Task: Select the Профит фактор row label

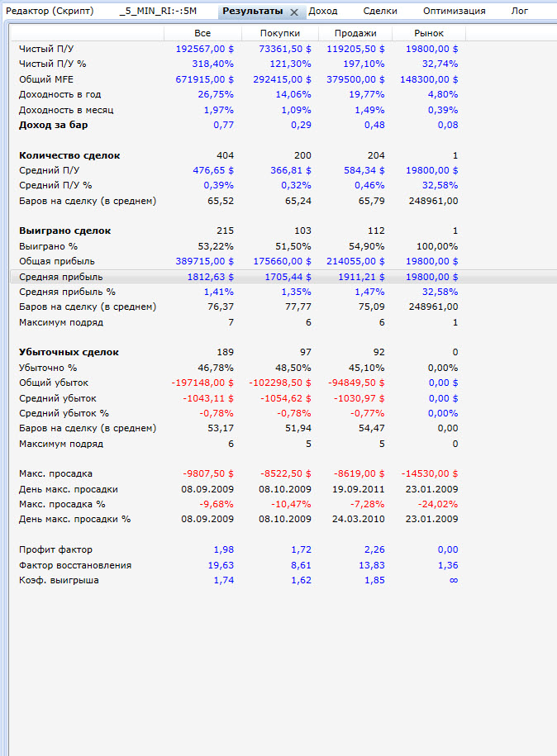Action: (x=55, y=549)
